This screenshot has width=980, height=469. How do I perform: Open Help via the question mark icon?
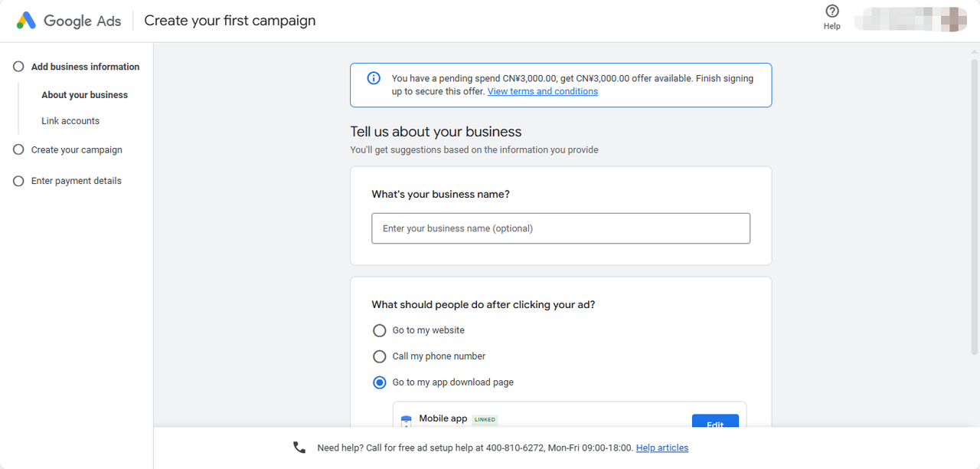pos(832,11)
